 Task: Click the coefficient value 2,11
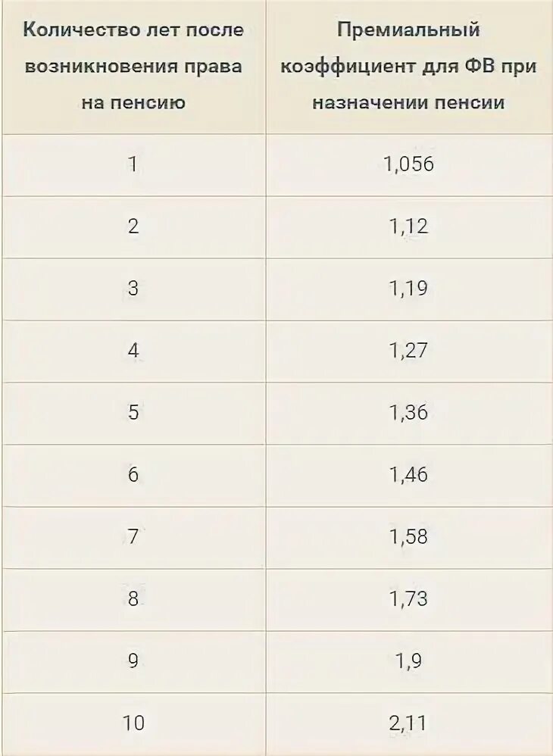click(x=408, y=723)
